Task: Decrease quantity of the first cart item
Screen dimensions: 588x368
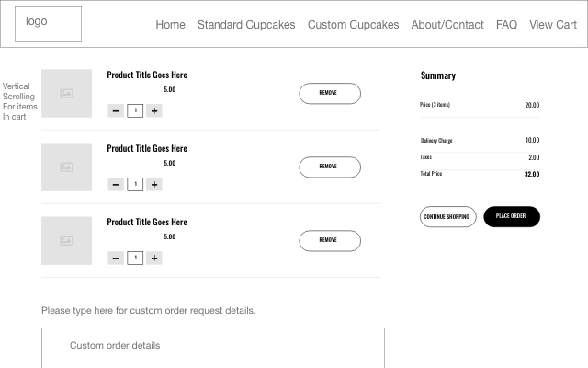Action: tap(116, 110)
